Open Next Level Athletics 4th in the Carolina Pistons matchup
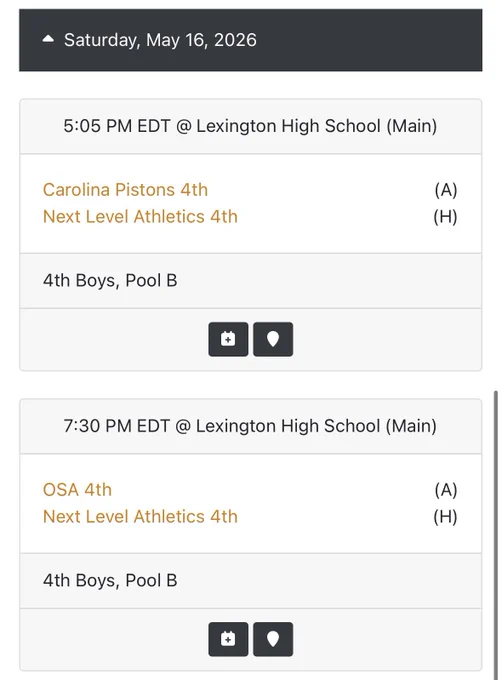 tap(140, 217)
